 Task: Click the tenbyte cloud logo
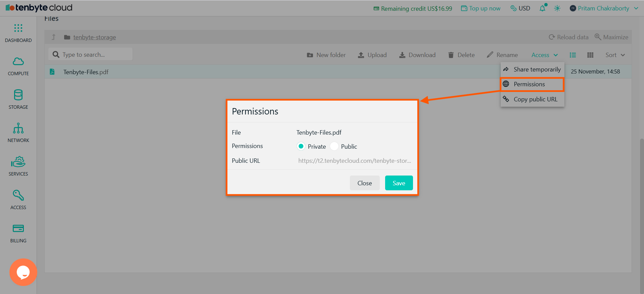[39, 8]
